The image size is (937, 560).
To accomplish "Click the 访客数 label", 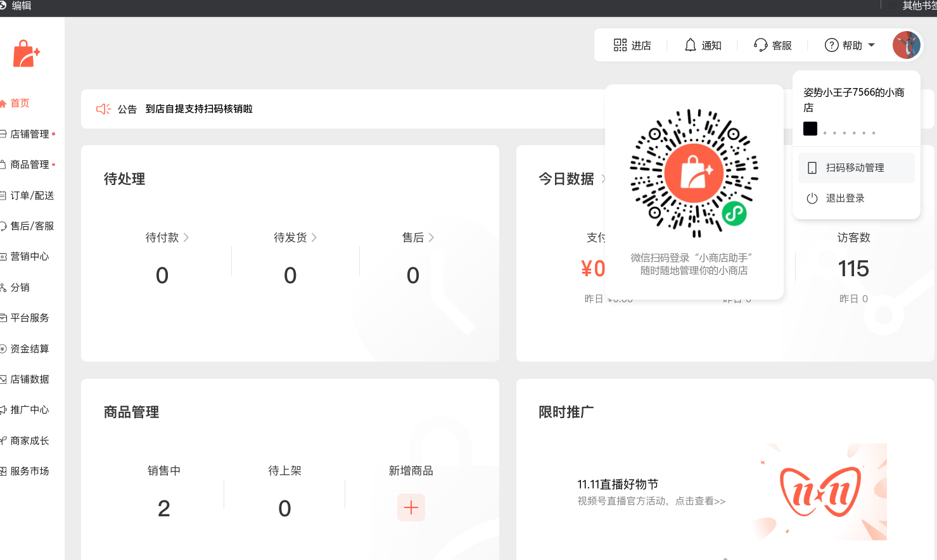I will 853,238.
